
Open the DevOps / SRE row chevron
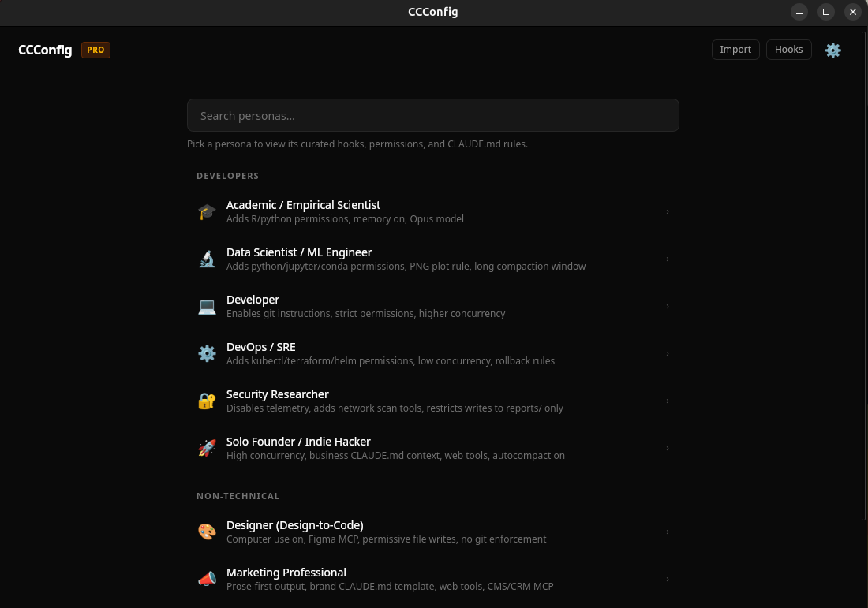tap(668, 353)
